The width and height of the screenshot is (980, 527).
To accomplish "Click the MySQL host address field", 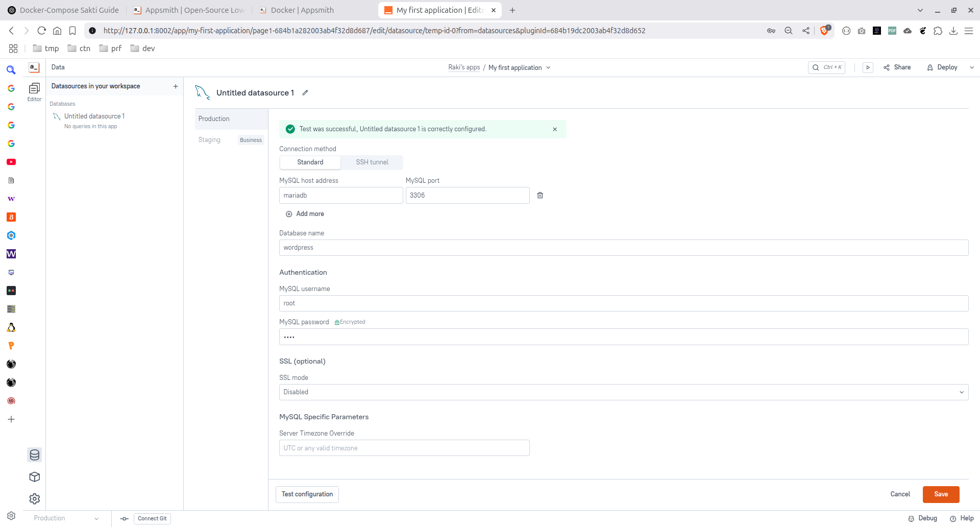I will click(341, 196).
